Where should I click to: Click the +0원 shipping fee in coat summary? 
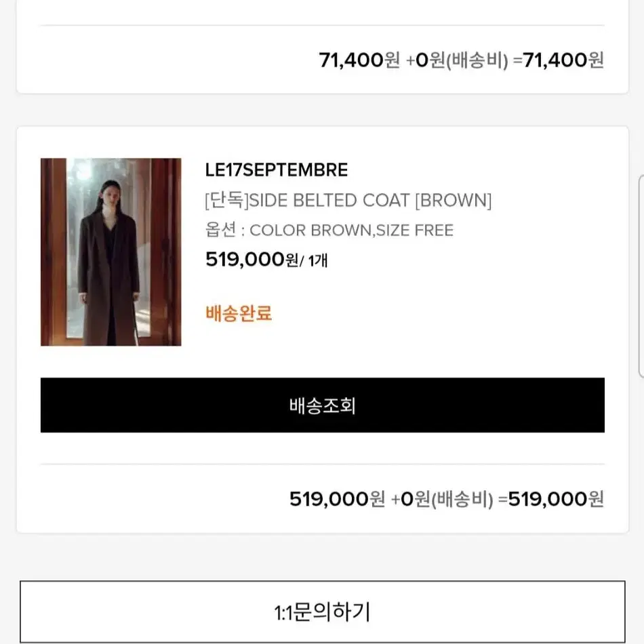coord(411,499)
